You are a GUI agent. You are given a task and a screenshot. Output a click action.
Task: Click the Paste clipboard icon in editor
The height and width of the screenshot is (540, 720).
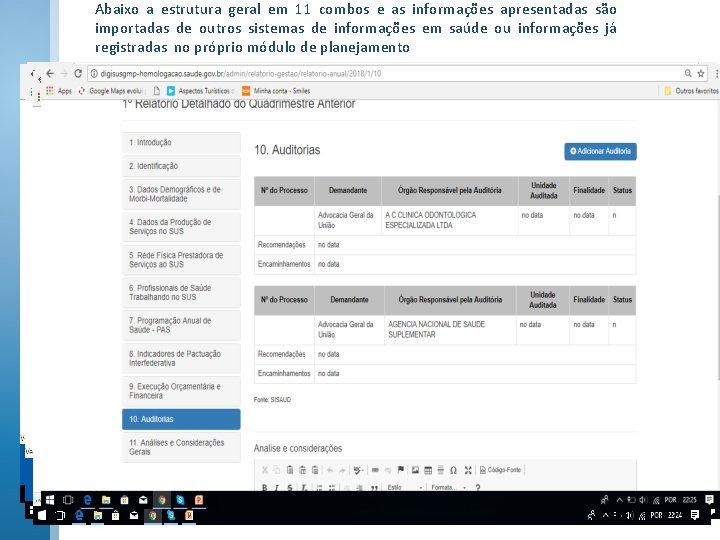click(x=290, y=470)
